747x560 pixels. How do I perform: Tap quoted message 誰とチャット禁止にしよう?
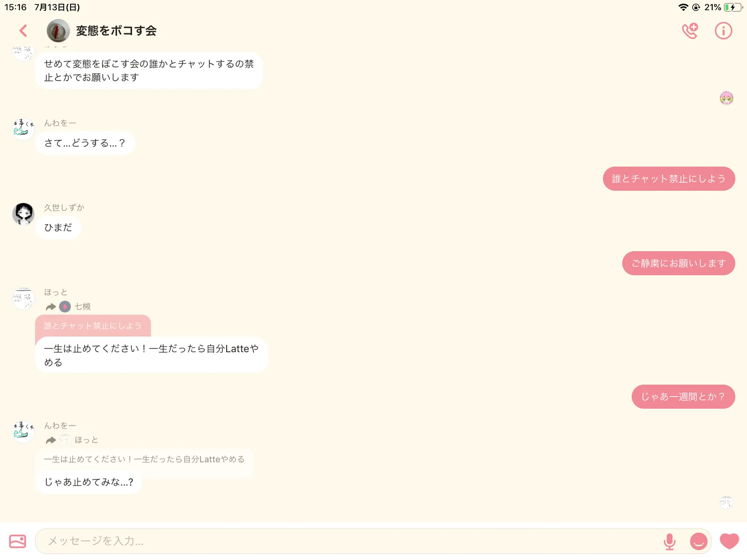(x=93, y=326)
